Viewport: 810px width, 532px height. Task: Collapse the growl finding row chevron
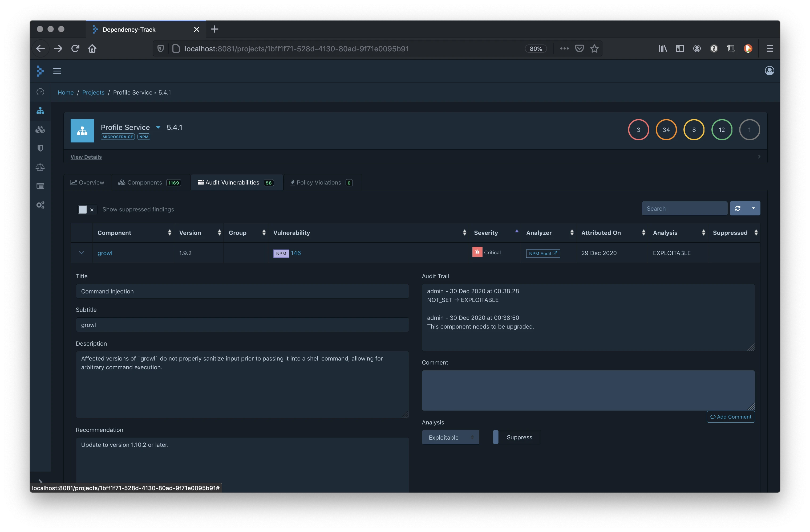pos(81,253)
